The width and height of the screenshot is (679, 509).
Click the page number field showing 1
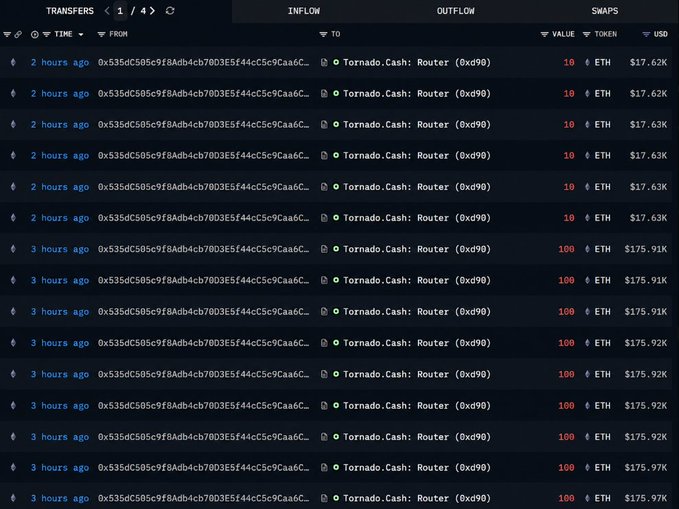(x=120, y=11)
